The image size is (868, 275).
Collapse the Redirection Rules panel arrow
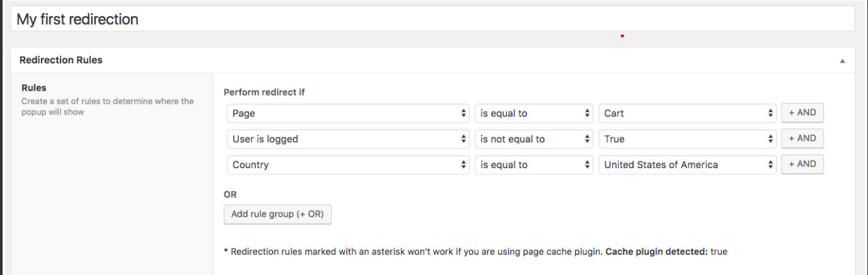pyautogui.click(x=843, y=61)
